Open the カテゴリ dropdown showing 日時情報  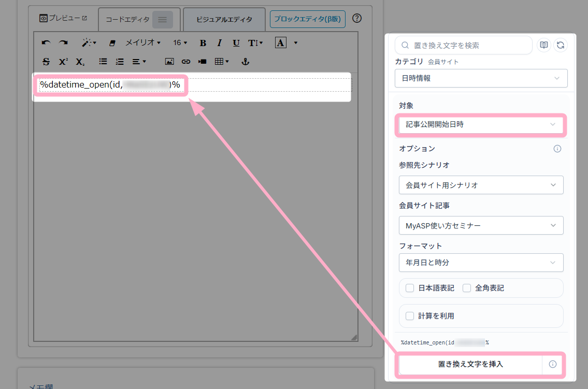[481, 78]
